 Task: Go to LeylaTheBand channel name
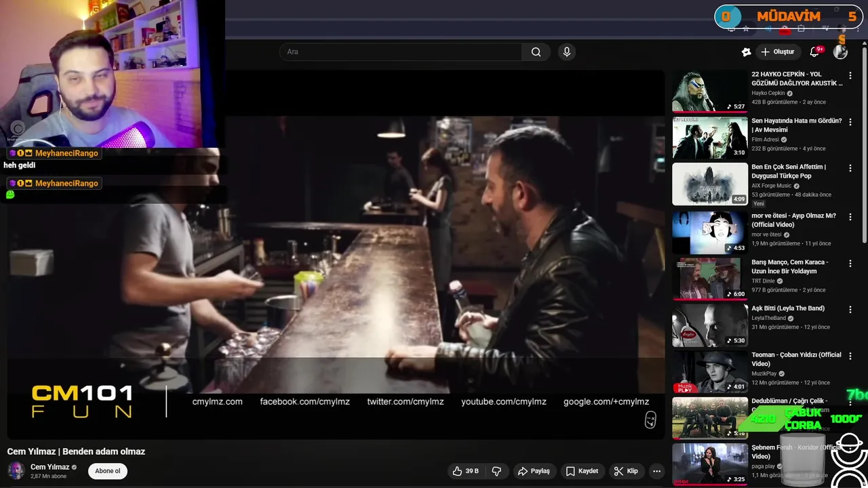tap(768, 318)
